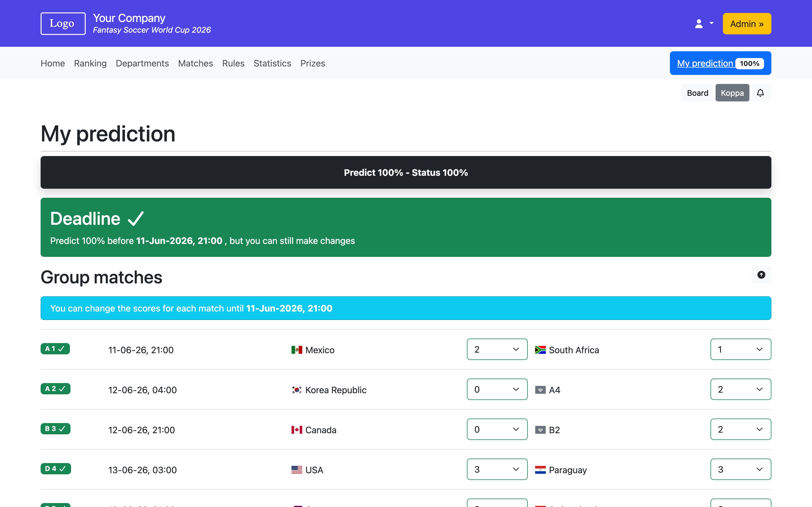Click the USA flag icon
The width and height of the screenshot is (812, 507).
click(297, 470)
